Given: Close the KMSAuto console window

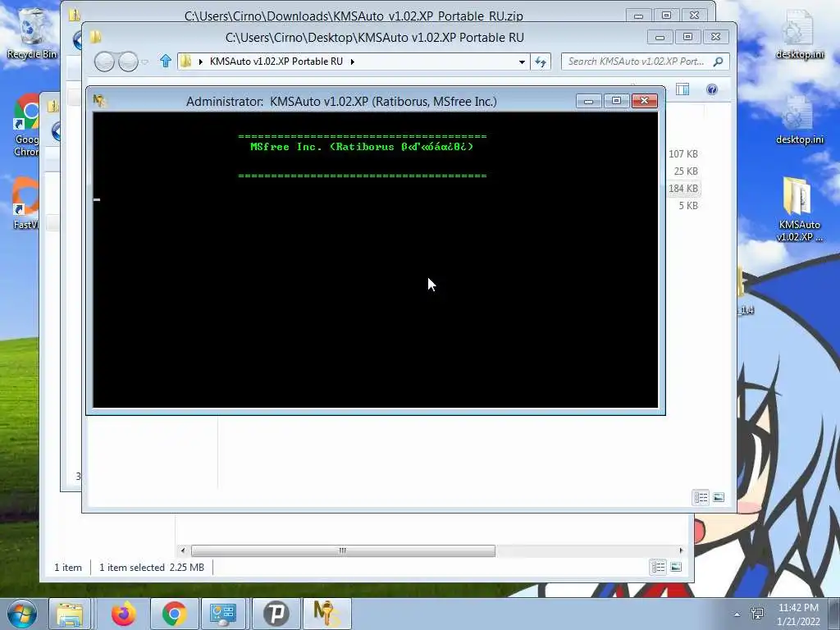Looking at the screenshot, I should click(x=645, y=101).
